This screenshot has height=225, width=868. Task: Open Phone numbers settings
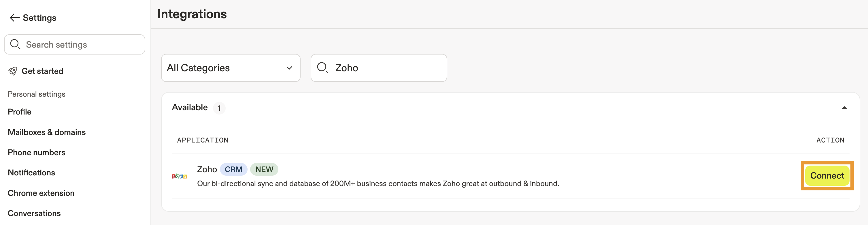[x=36, y=153]
